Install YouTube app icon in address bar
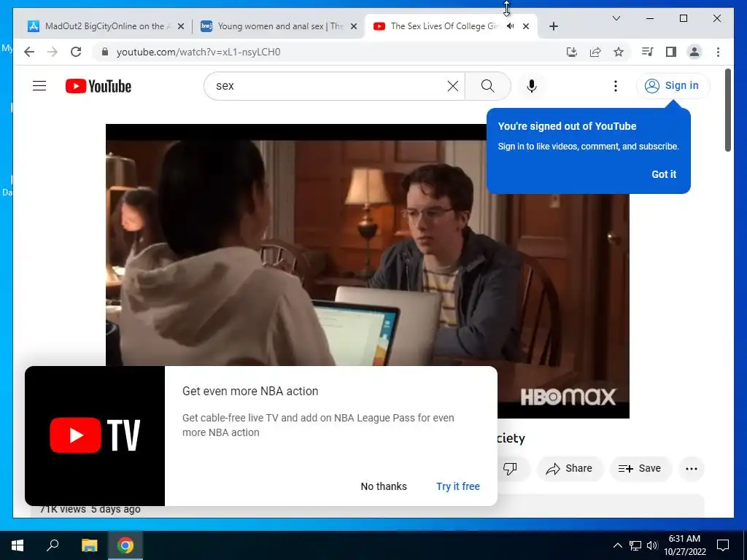 pos(572,52)
